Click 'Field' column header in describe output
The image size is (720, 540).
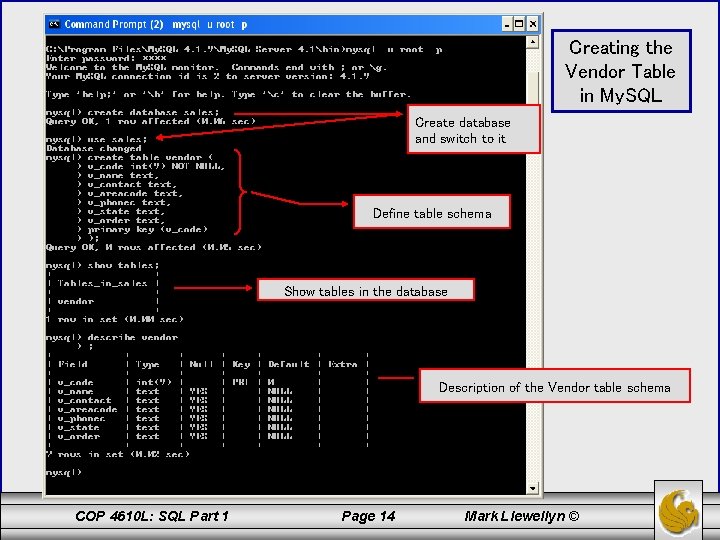coord(73,364)
